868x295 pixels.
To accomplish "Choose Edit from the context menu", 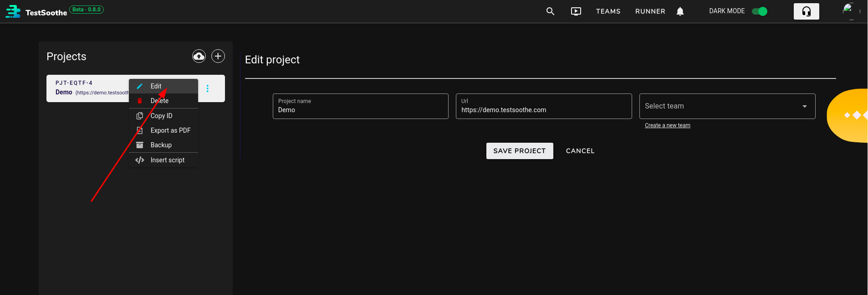I will (x=163, y=86).
